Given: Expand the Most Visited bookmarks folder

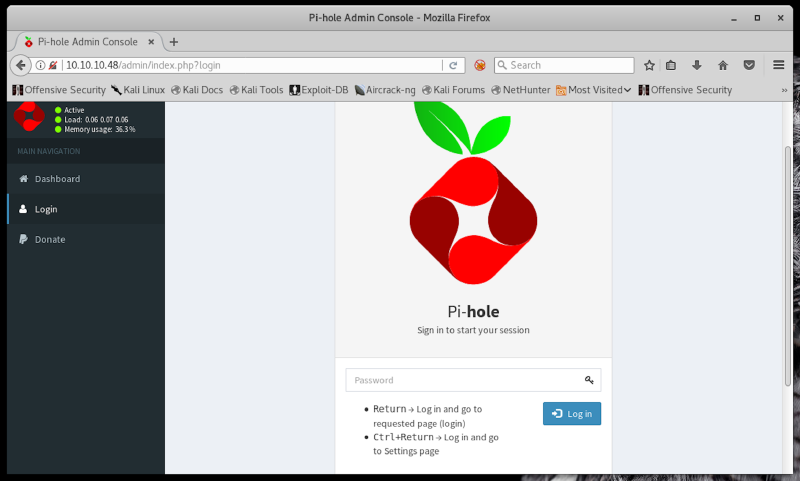Looking at the screenshot, I should click(594, 90).
